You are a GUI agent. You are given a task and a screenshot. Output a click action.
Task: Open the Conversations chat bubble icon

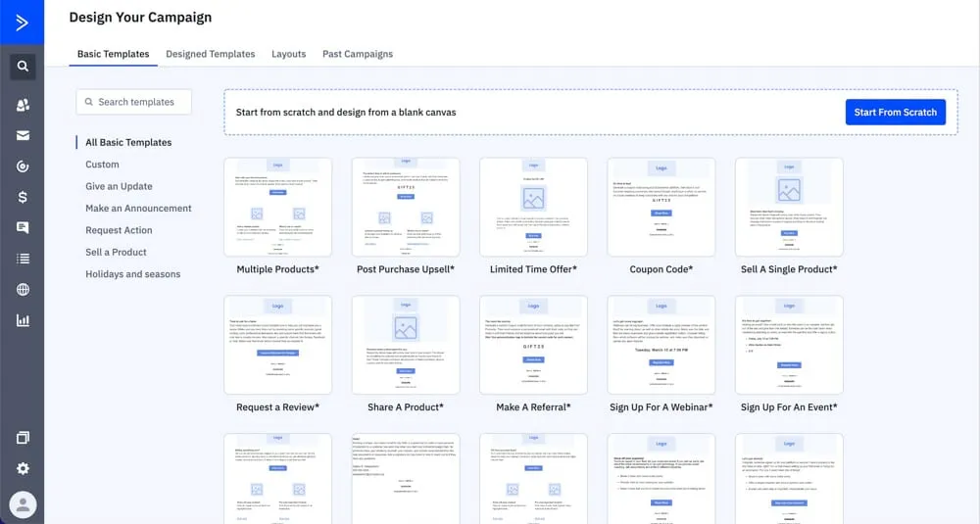tap(23, 228)
